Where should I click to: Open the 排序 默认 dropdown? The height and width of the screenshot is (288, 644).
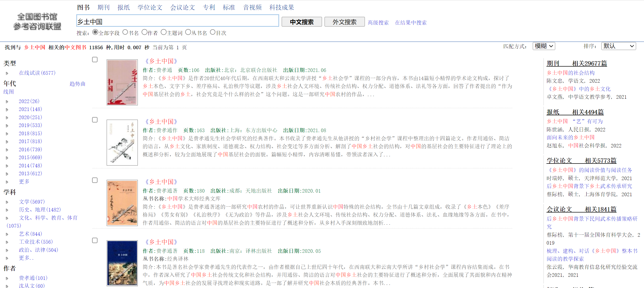[618, 46]
